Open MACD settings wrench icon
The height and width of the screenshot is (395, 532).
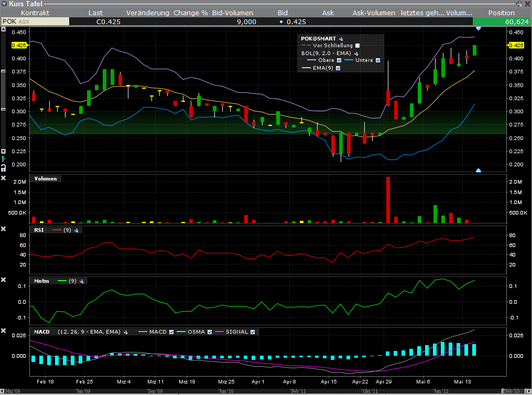126,332
